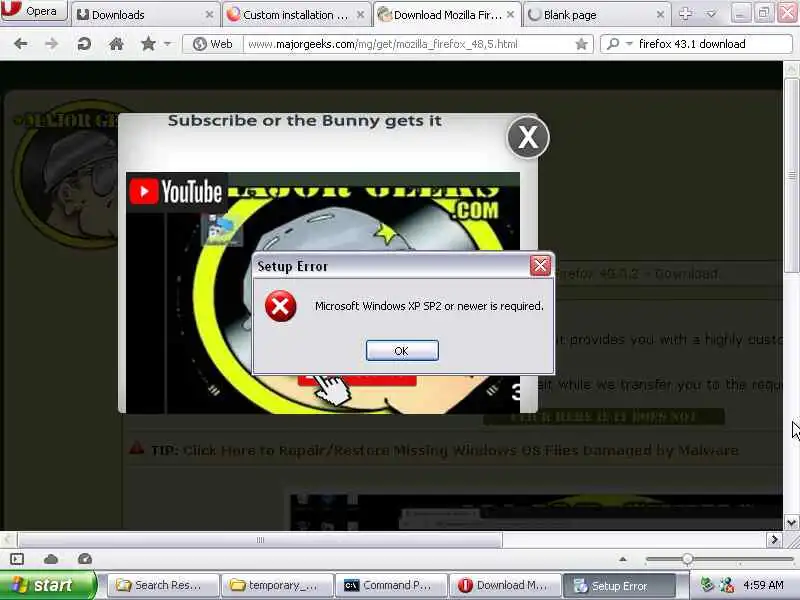The image size is (800, 600).
Task: Switch to Download M... Opera taskbar item
Action: tap(505, 585)
